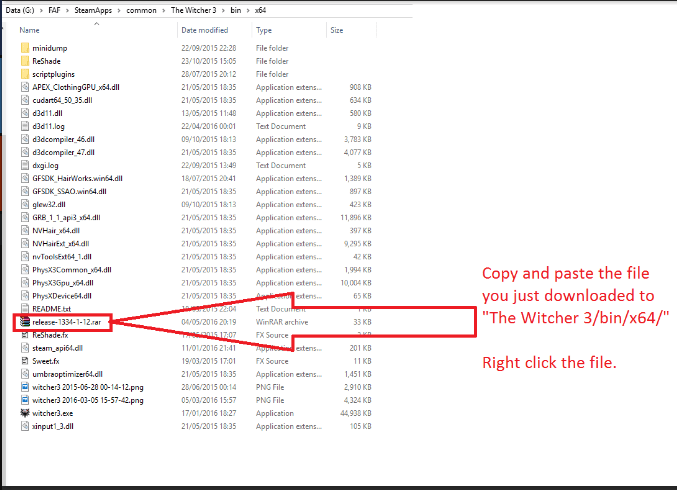Go to SteamApps in breadcrumb path
Image resolution: width=677 pixels, height=490 pixels.
click(x=93, y=10)
